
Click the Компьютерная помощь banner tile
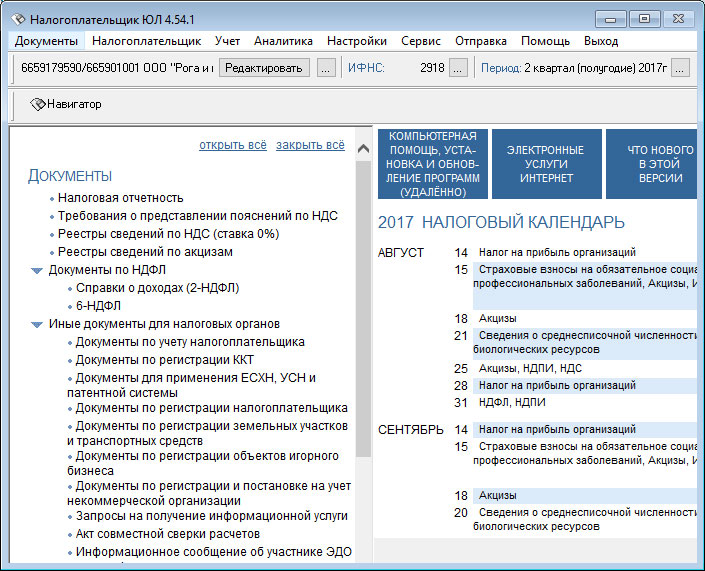click(x=433, y=164)
